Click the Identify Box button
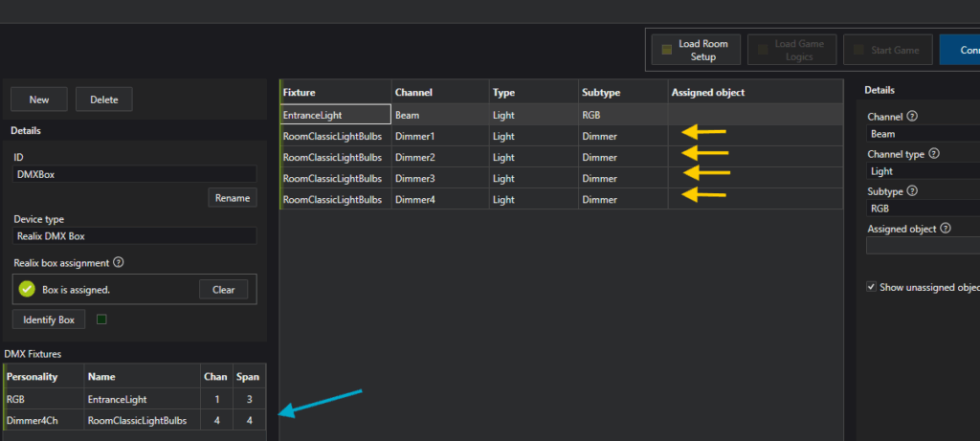Screen dimensions: 980x441 tap(49, 320)
